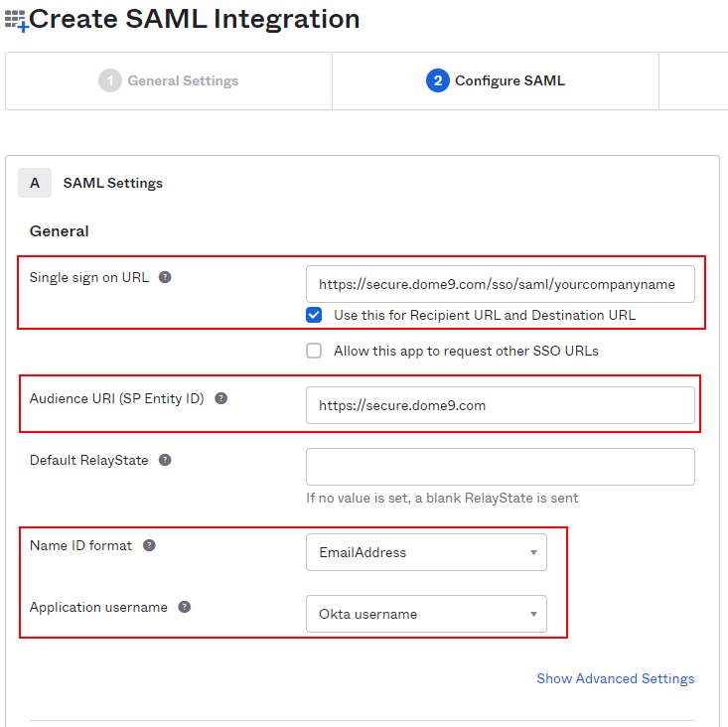Viewport: 728px width, 727px height.
Task: Open help tooltip for Default RelayState
Action: pyautogui.click(x=165, y=460)
